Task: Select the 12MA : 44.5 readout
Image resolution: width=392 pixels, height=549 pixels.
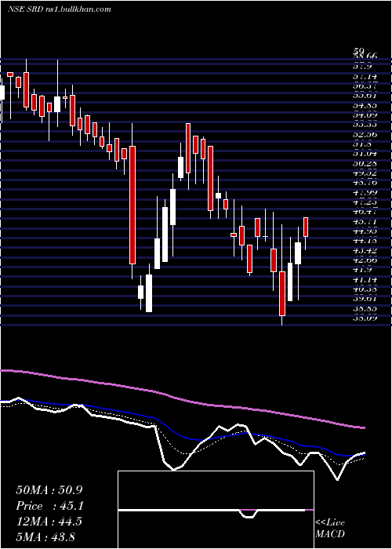Action: coord(49,522)
